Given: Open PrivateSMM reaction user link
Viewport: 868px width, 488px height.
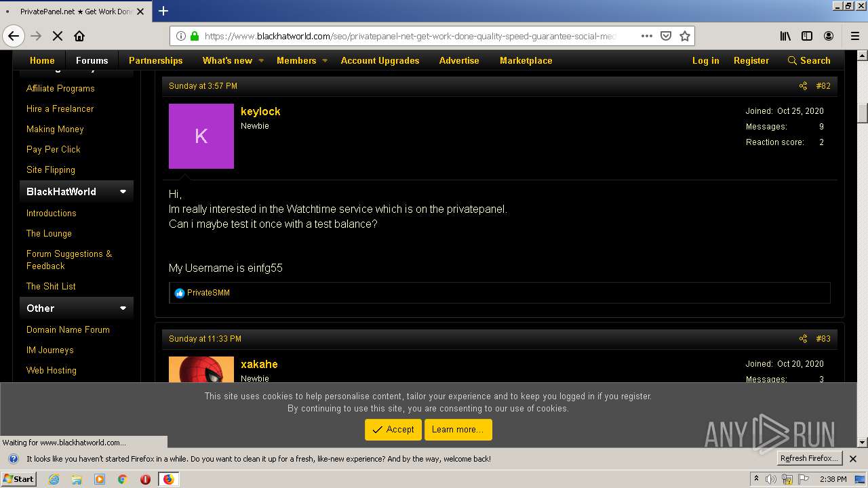Looking at the screenshot, I should 208,293.
